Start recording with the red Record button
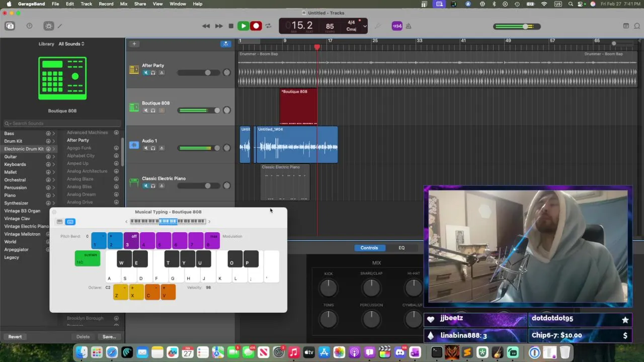Viewport: 644px width, 362px height. [x=256, y=26]
